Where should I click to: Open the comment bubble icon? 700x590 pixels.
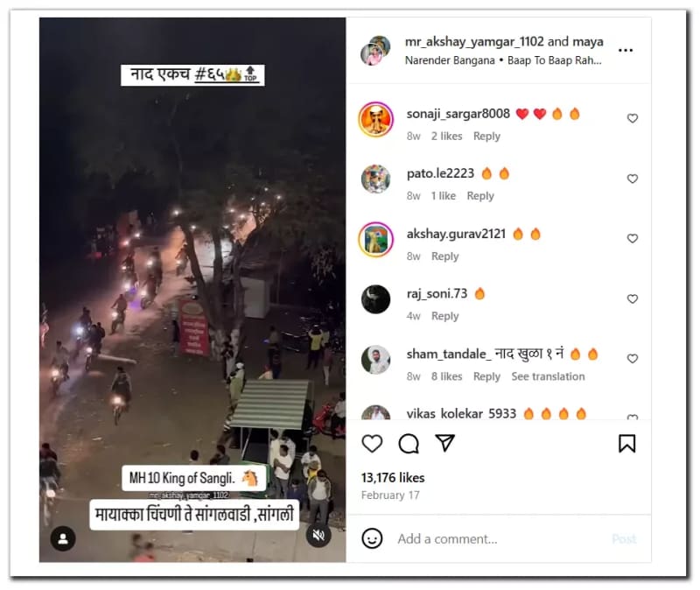pyautogui.click(x=409, y=444)
